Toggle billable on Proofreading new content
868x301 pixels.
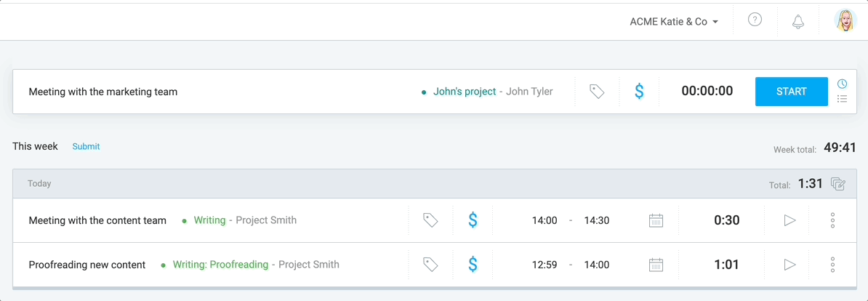473,265
